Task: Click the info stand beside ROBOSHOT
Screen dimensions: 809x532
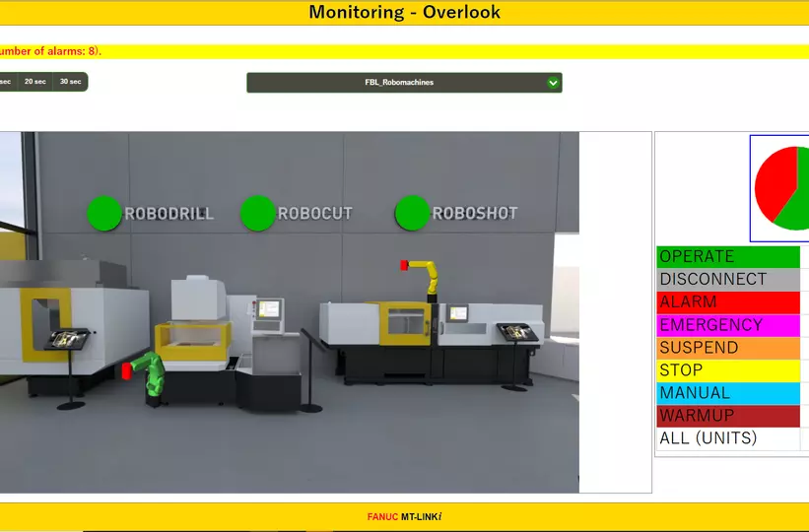Action: 516,356
